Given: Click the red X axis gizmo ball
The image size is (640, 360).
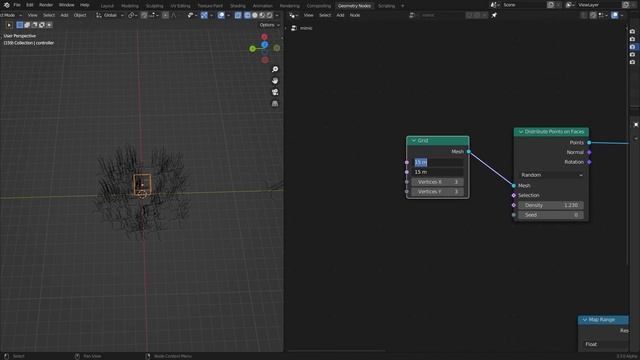Looking at the screenshot, I should 264,37.
